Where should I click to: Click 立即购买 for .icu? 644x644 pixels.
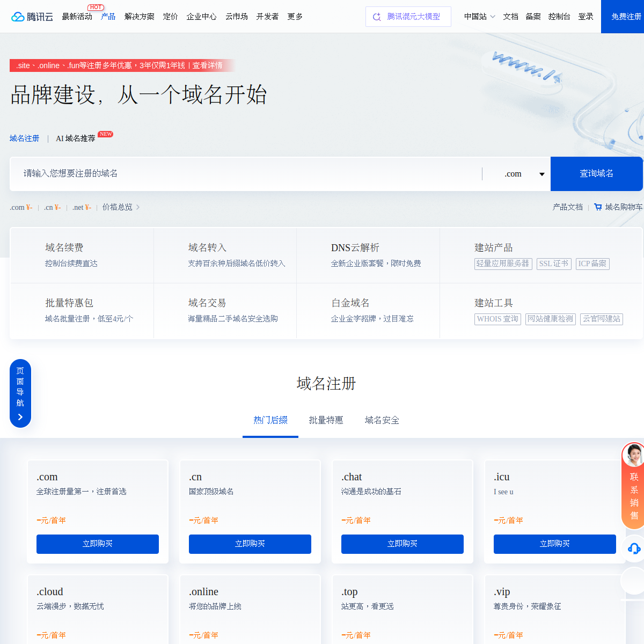pos(555,544)
